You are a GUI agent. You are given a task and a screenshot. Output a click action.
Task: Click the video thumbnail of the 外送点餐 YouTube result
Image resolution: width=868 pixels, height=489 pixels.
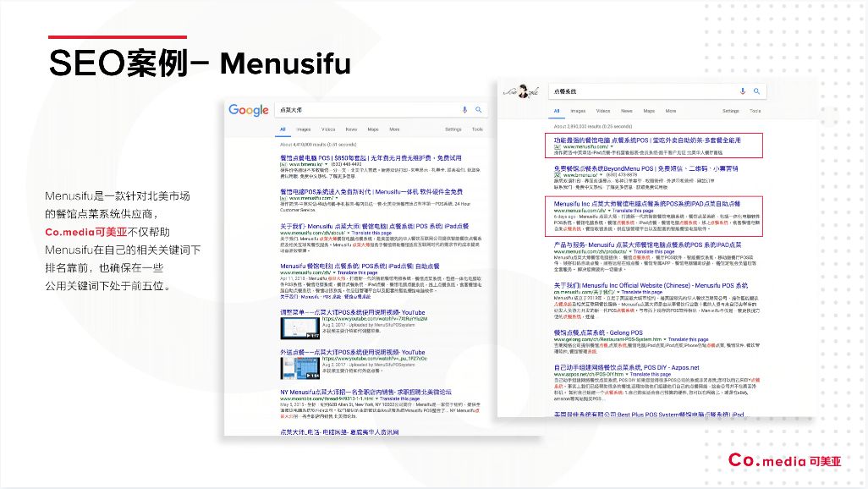[299, 368]
